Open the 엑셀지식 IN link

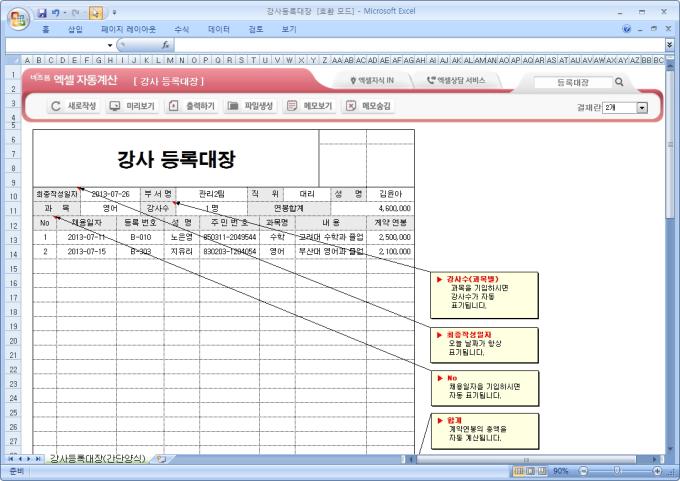pos(372,81)
